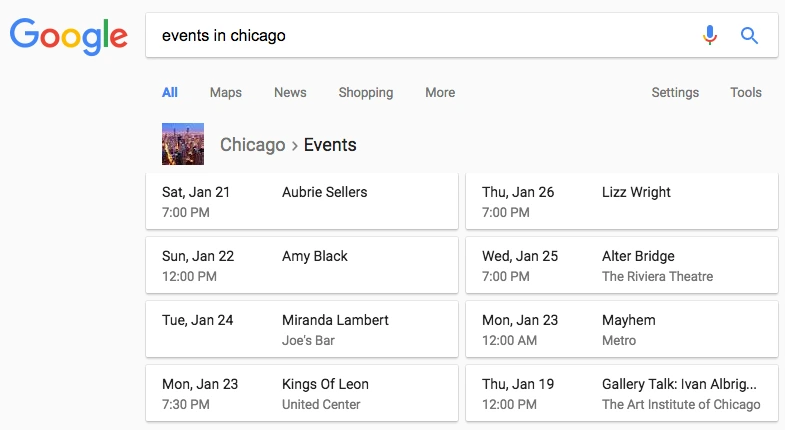The height and width of the screenshot is (430, 785).
Task: Select the All results tab
Action: pos(170,92)
